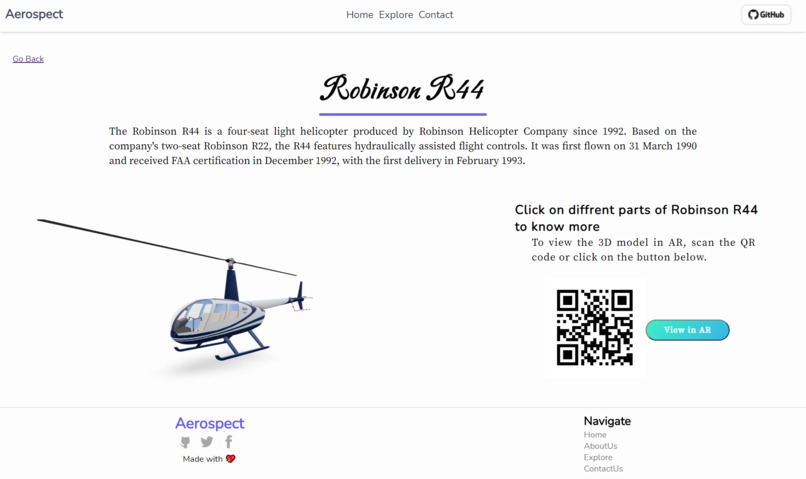Select Explore under Navigate footer
Screen dimensions: 806x479
tap(598, 457)
